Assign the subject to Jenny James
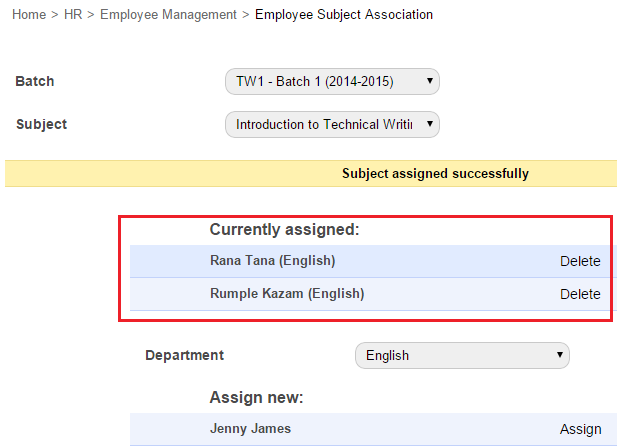This screenshot has width=617, height=448. coord(580,429)
